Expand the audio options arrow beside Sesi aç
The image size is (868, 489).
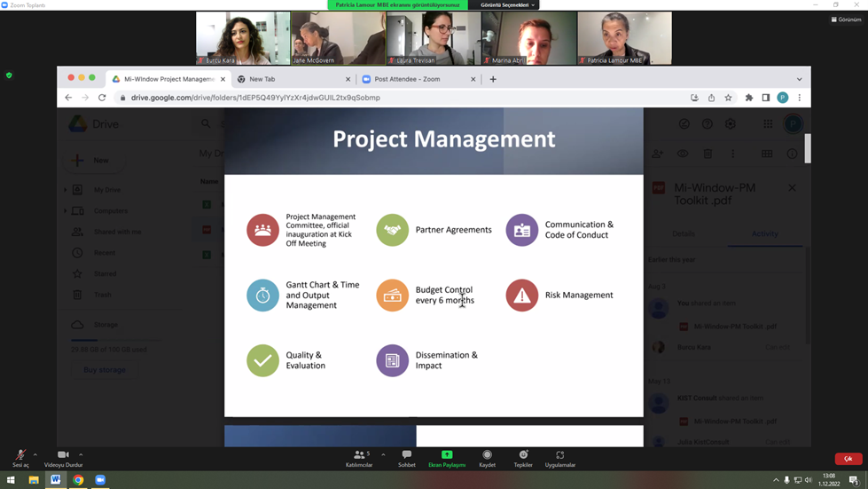tap(35, 454)
